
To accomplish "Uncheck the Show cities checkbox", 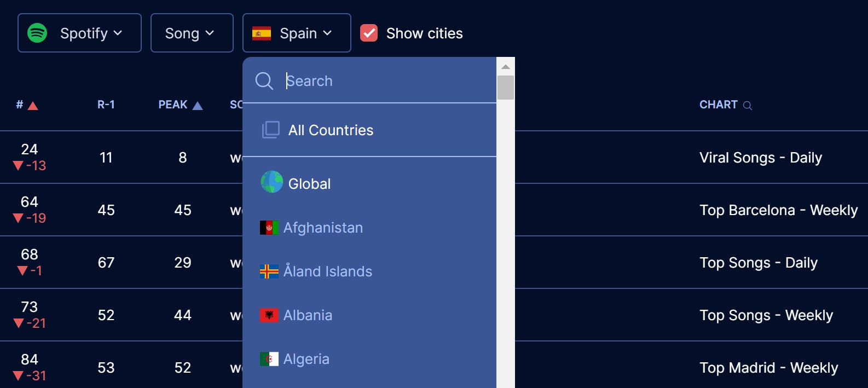I will [369, 33].
